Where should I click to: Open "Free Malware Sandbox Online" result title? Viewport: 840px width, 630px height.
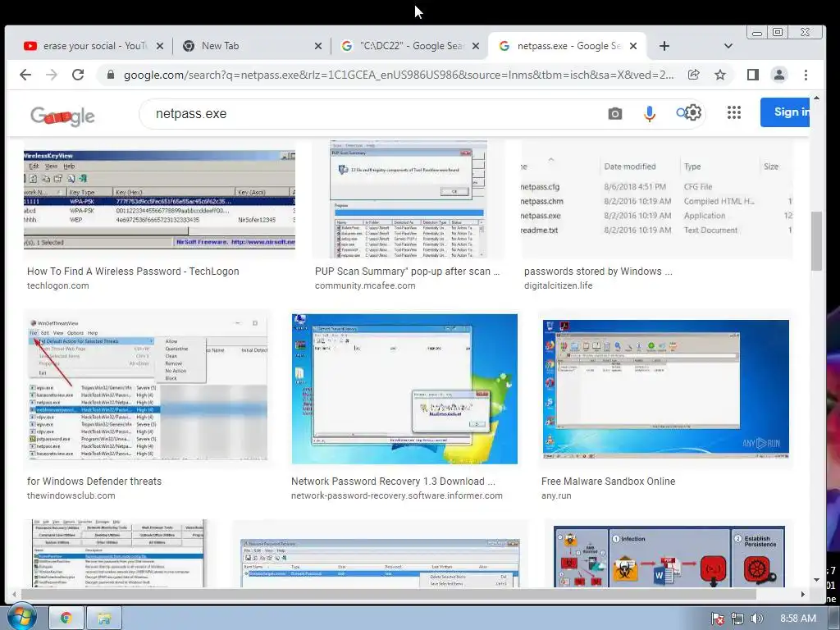tap(608, 481)
